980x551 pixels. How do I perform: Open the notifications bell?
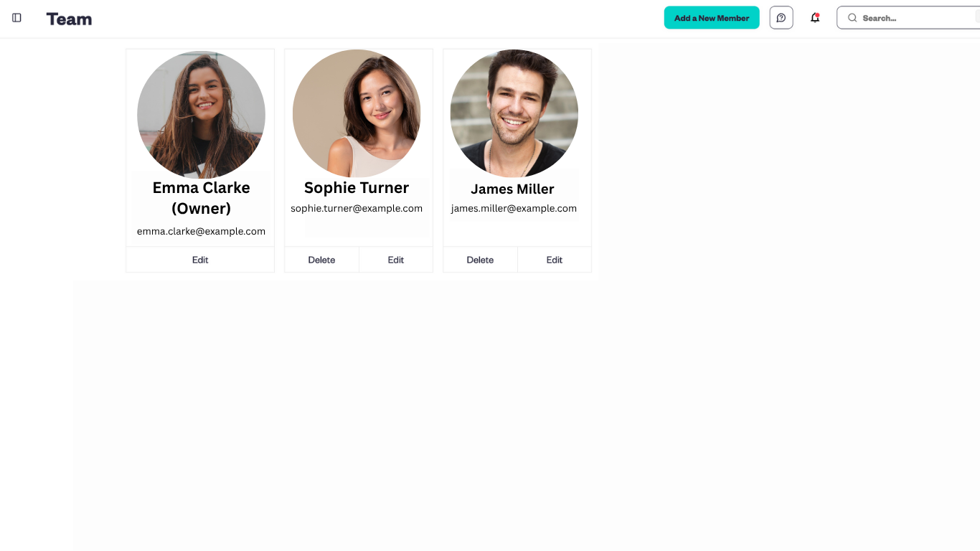pyautogui.click(x=815, y=18)
